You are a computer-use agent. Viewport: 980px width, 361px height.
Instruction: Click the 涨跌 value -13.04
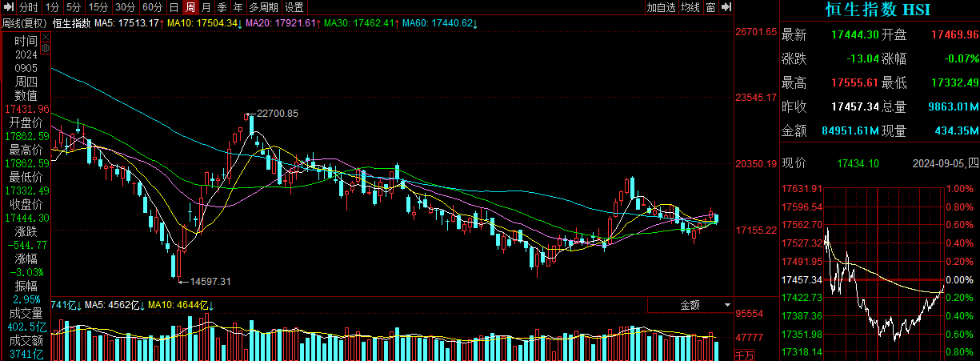[862, 59]
